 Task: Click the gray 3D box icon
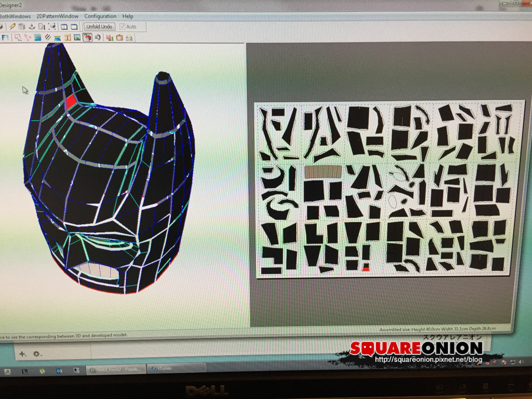click(x=22, y=27)
